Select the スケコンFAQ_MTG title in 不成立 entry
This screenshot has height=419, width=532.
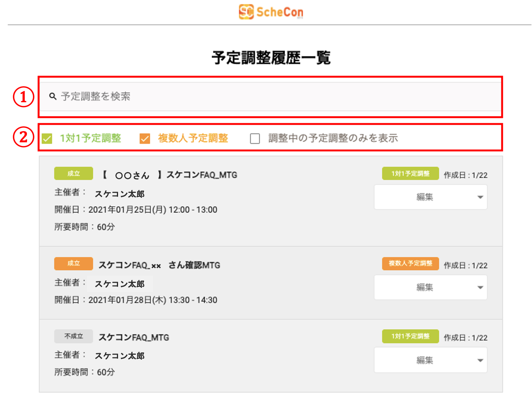point(134,337)
